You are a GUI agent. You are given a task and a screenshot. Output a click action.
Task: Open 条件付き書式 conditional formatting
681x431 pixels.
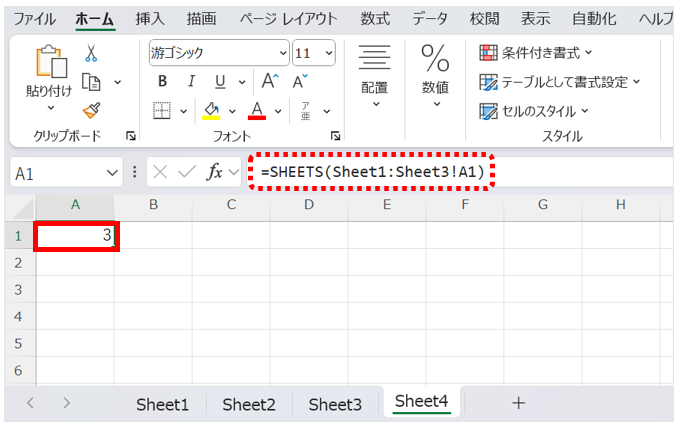536,53
